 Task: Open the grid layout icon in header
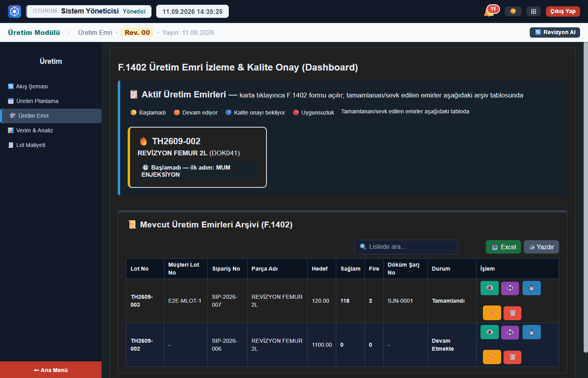point(534,11)
